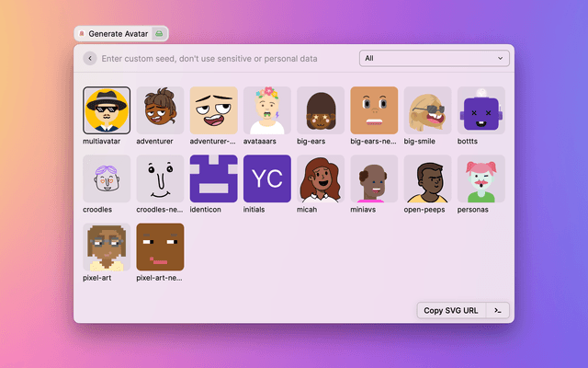Click the green icon beside Generate Avatar
588x368 pixels.
click(x=160, y=33)
